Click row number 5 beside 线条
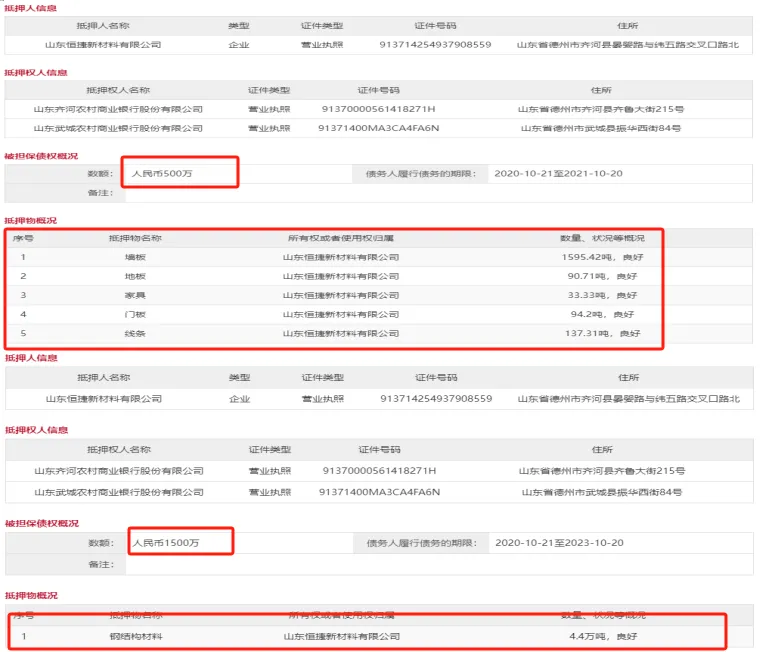This screenshot has width=760, height=652. 23,334
